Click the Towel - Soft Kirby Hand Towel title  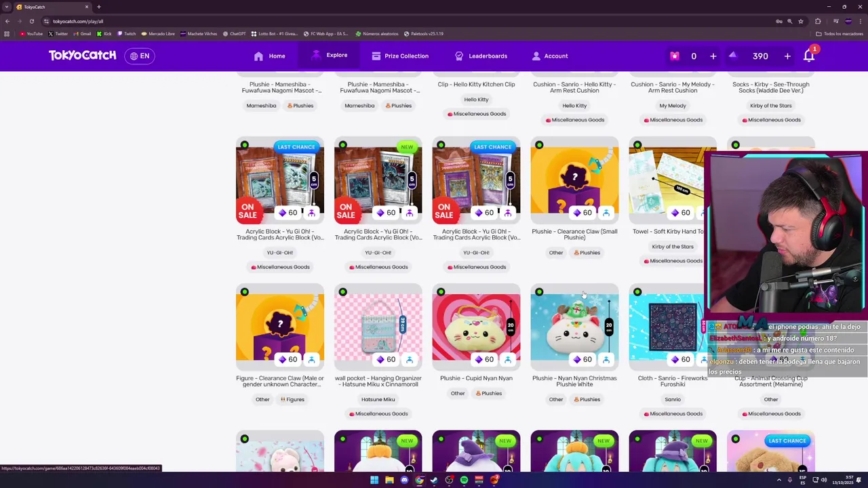pyautogui.click(x=668, y=232)
